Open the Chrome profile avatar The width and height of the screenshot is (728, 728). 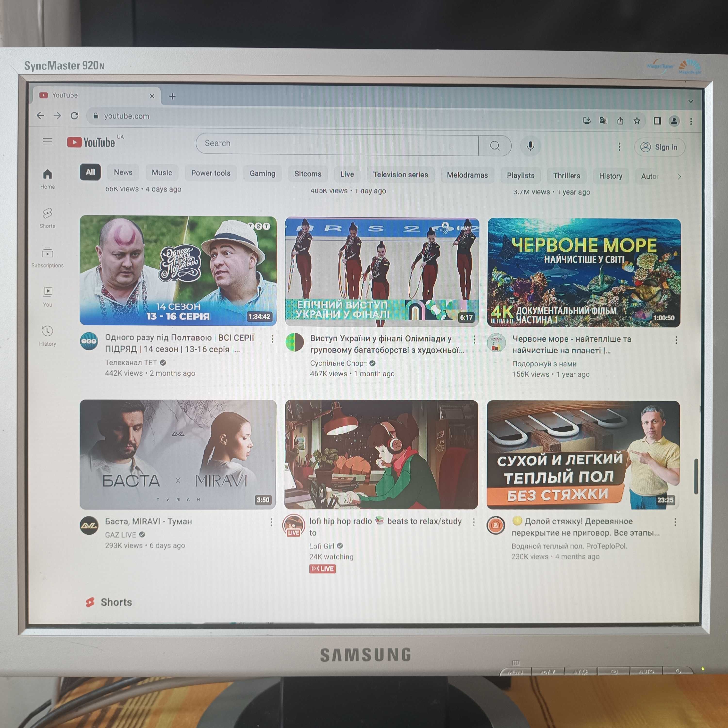point(674,121)
